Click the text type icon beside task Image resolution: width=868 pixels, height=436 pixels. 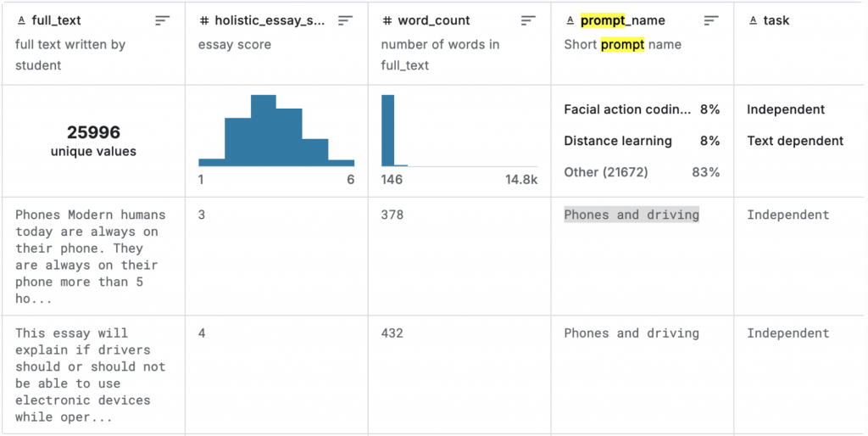click(x=753, y=20)
